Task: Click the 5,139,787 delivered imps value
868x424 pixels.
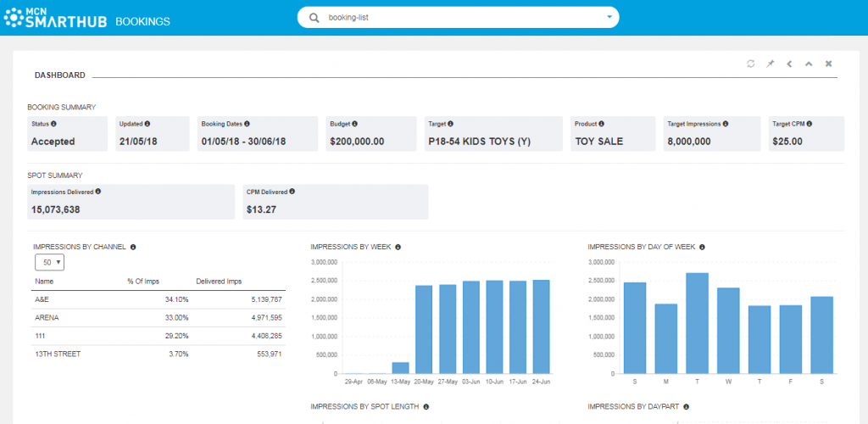Action: (265, 299)
